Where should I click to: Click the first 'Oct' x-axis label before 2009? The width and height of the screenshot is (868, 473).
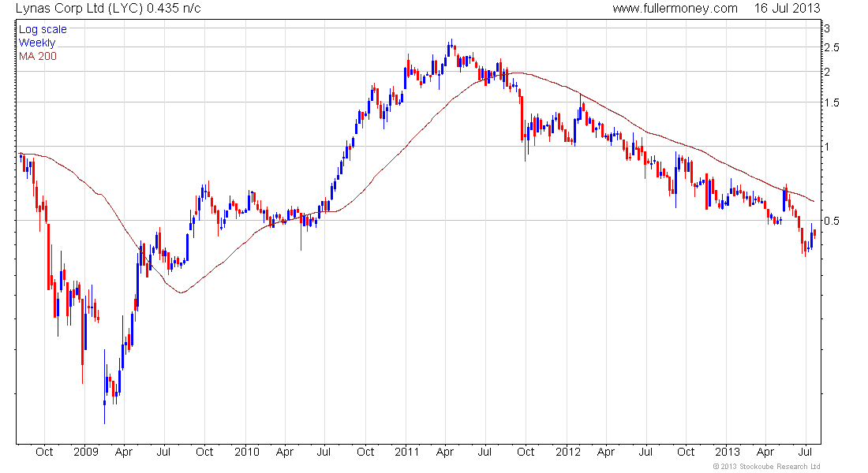click(44, 452)
